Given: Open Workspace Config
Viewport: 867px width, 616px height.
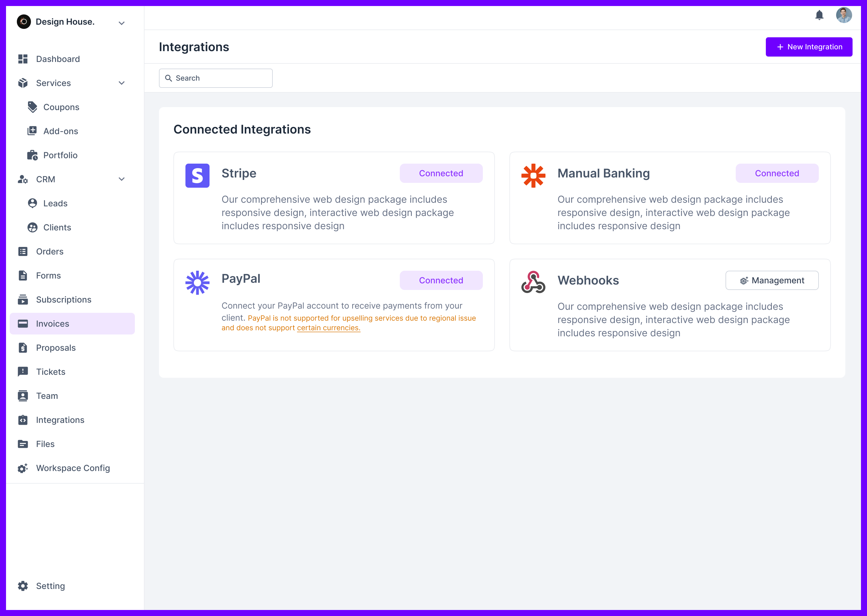Looking at the screenshot, I should [73, 468].
